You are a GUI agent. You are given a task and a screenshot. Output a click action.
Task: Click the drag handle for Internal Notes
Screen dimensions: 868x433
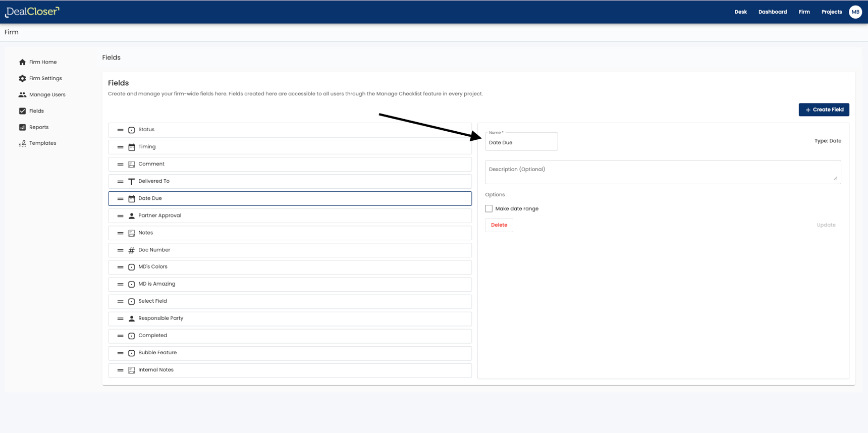click(120, 370)
